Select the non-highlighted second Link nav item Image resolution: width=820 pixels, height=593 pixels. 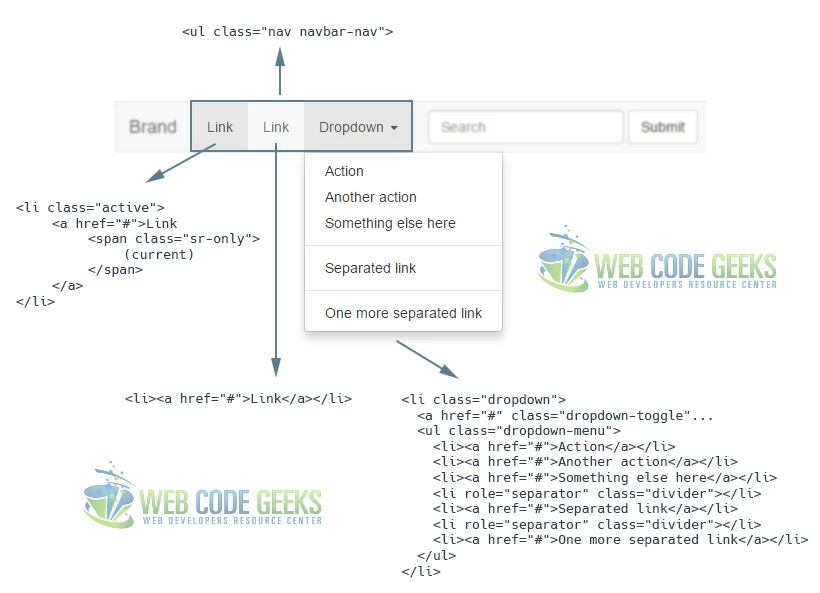coord(276,127)
